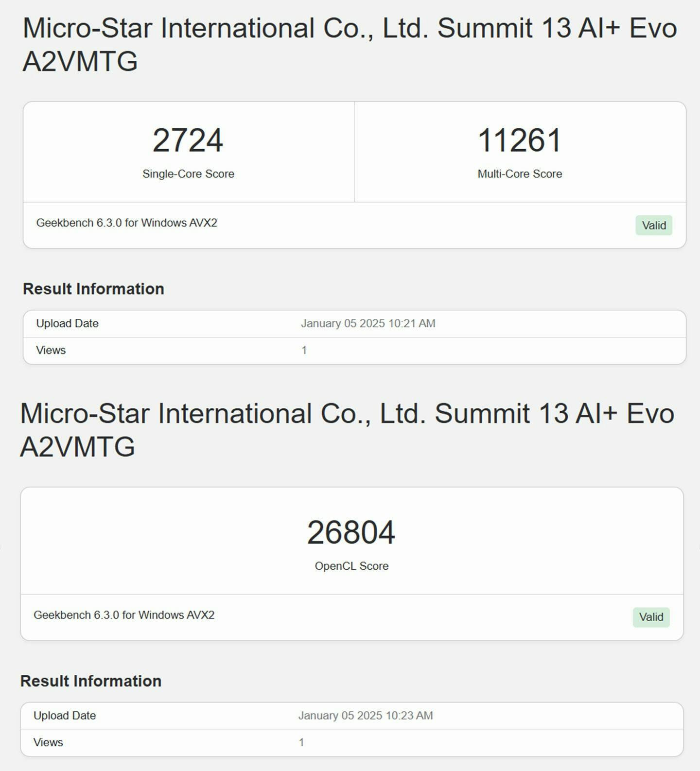Click the OpenCL Score label
The image size is (700, 771).
(351, 566)
